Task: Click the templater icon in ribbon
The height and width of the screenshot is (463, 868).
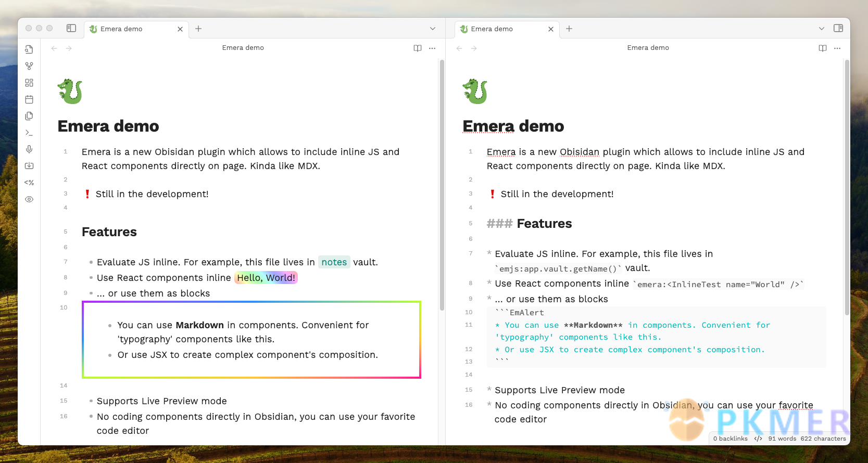Action: coord(29,183)
